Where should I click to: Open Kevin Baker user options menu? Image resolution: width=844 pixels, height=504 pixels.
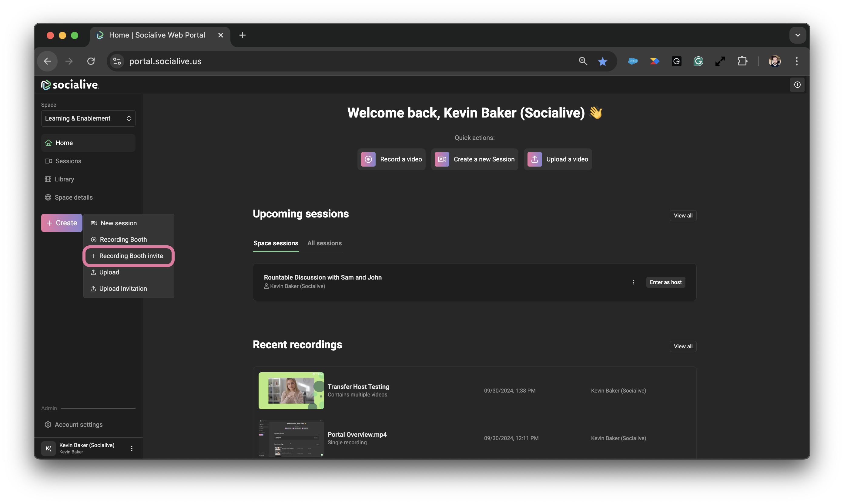coord(132,448)
